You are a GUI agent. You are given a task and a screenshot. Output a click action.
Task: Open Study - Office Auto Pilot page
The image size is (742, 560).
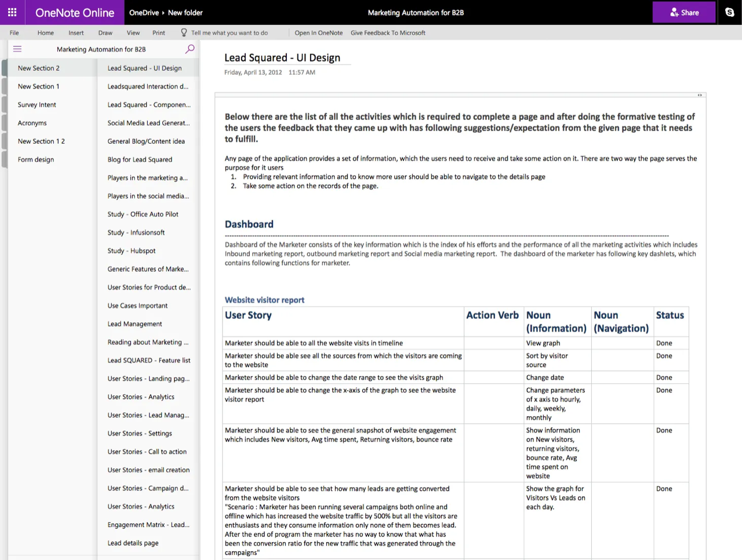pos(148,214)
